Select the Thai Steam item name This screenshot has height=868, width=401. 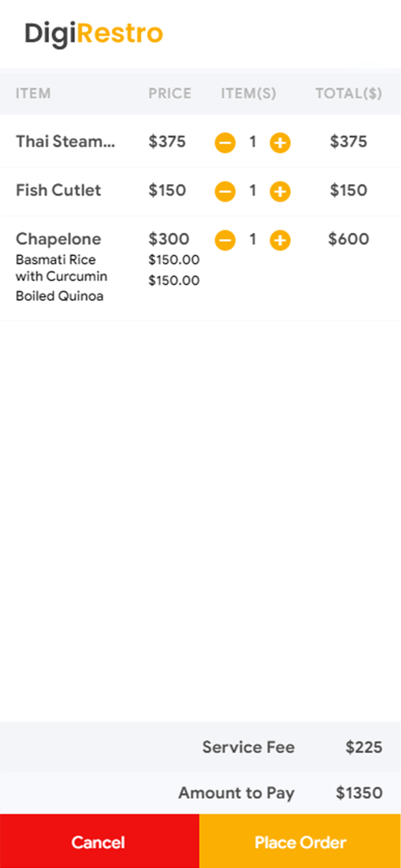point(65,142)
